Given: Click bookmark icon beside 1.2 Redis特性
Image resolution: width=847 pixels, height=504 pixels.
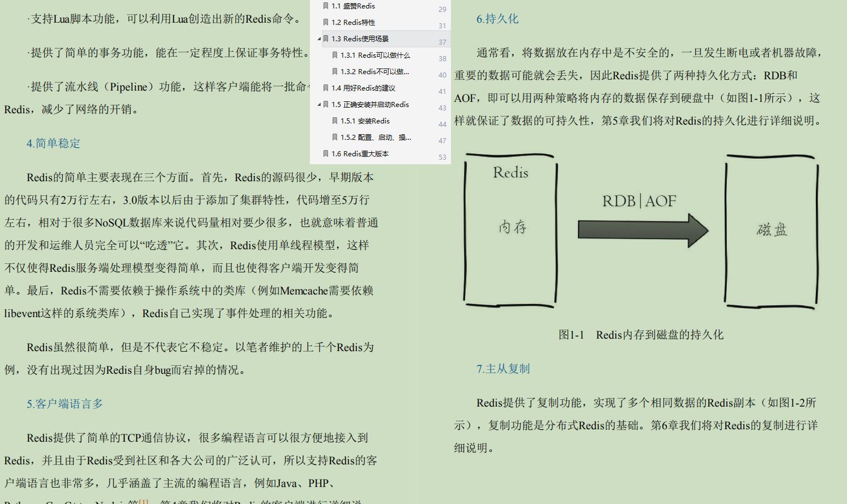Looking at the screenshot, I should (326, 23).
